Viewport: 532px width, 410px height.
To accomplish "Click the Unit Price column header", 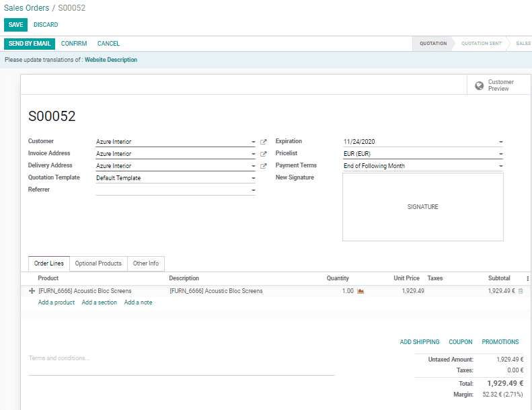I will pyautogui.click(x=406, y=278).
